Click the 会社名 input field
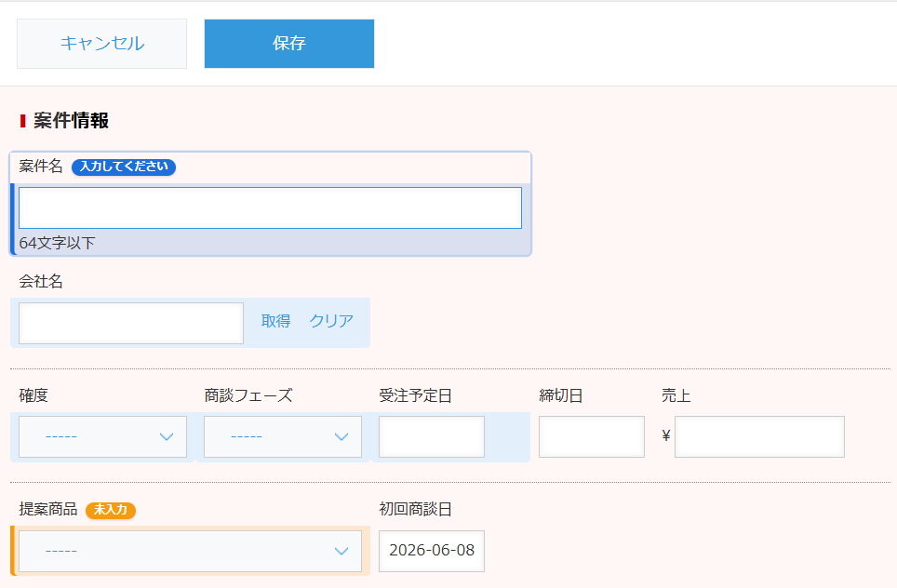This screenshot has height=588, width=897. click(x=131, y=323)
